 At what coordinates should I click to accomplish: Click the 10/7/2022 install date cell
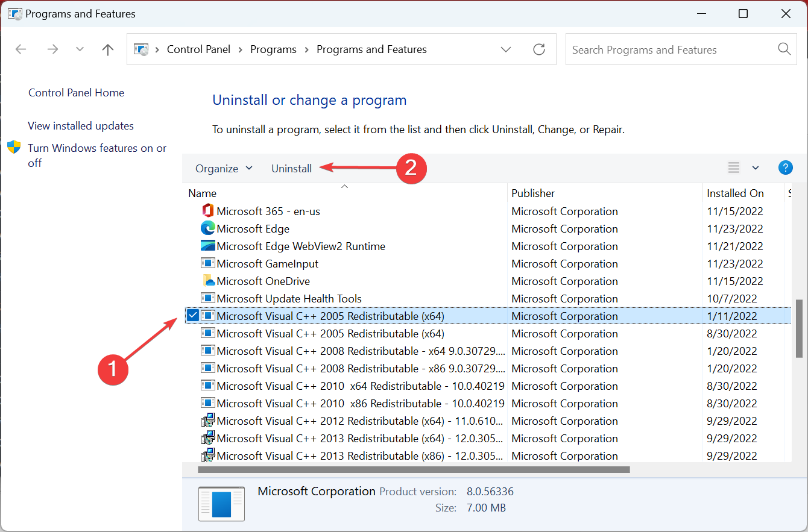coord(731,299)
